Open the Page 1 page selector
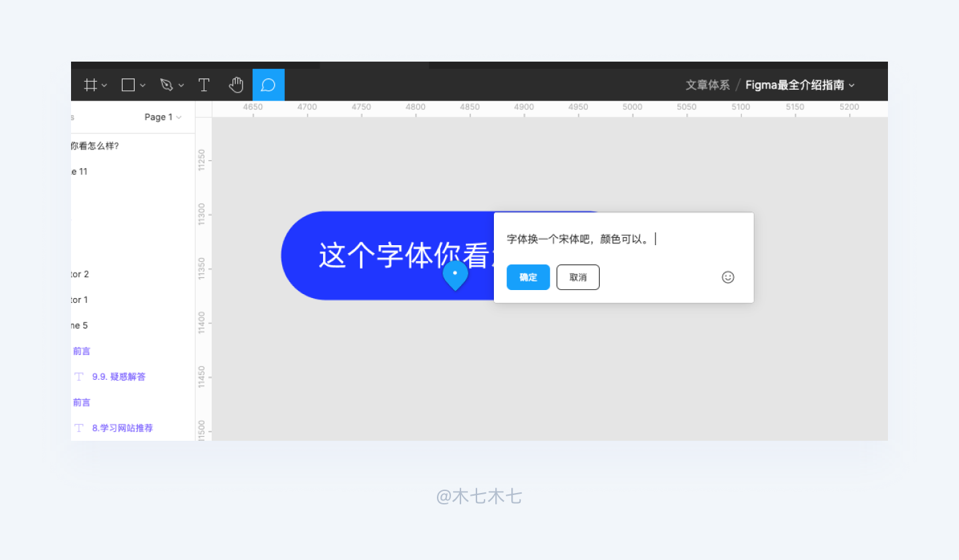959x560 pixels. (163, 117)
